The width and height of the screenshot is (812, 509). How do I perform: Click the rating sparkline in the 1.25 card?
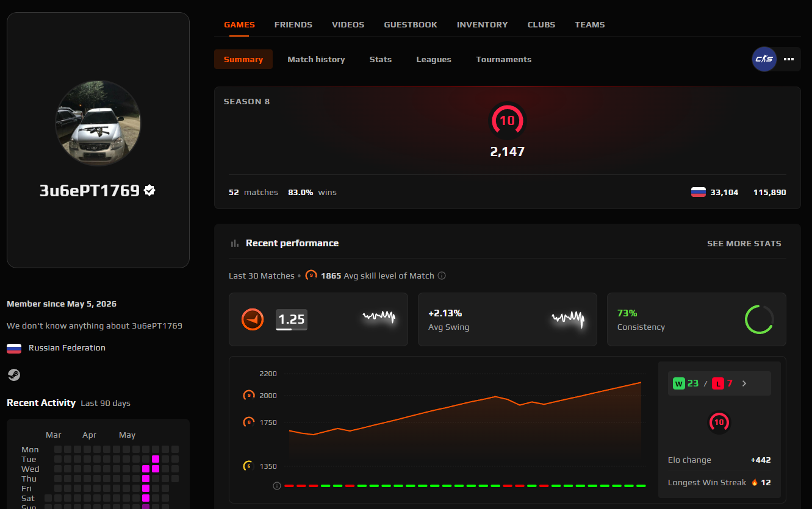pyautogui.click(x=379, y=318)
